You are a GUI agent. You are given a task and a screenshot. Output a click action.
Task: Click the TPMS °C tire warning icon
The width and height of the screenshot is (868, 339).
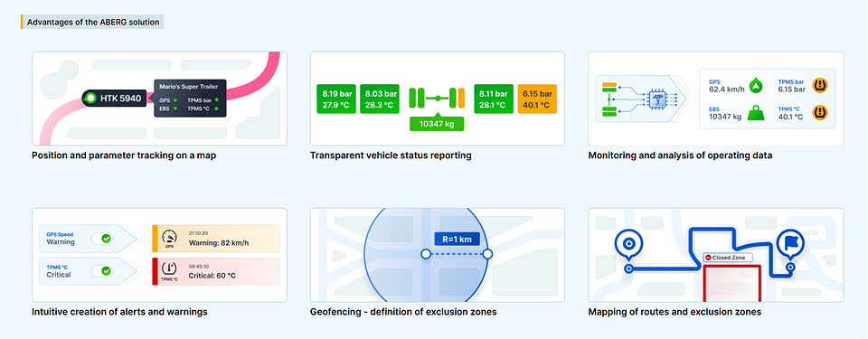[x=820, y=113]
